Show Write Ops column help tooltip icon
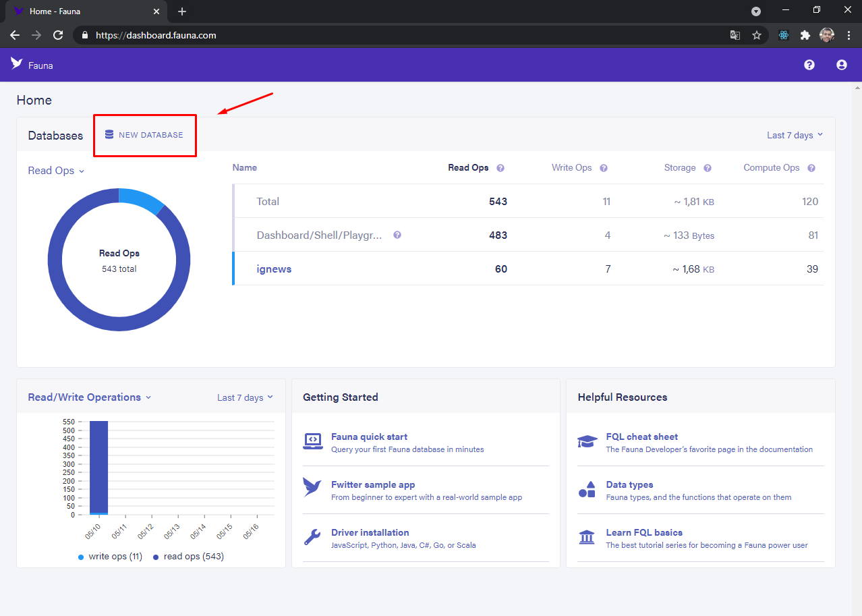 [x=604, y=168]
